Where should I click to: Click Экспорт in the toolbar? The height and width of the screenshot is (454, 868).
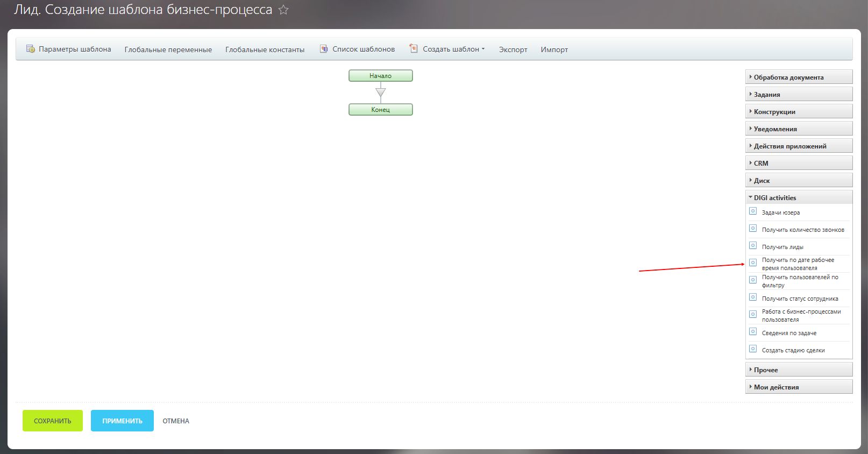click(513, 49)
